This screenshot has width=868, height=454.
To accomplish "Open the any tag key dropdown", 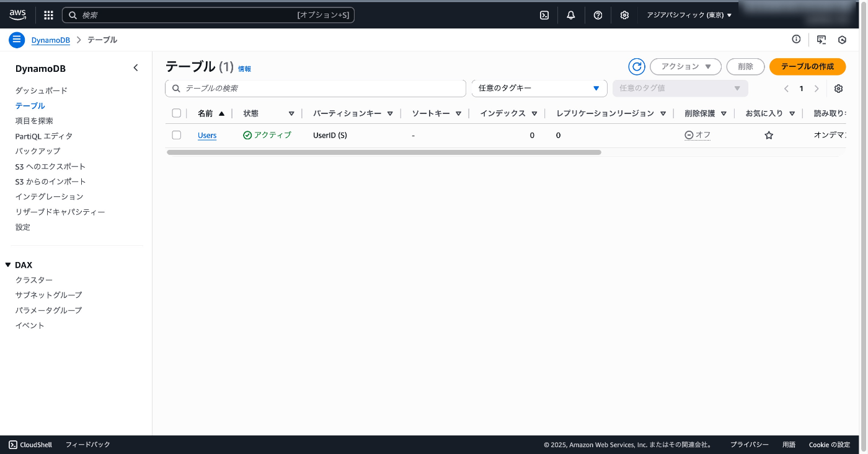I will click(539, 89).
